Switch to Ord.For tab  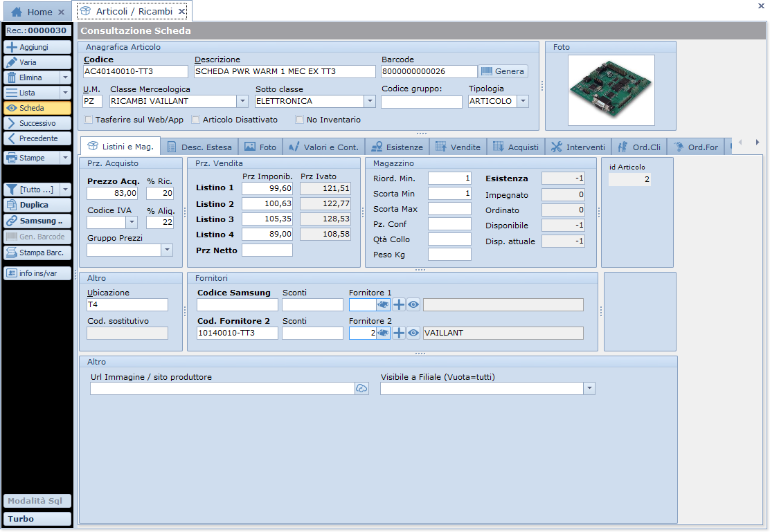[696, 147]
